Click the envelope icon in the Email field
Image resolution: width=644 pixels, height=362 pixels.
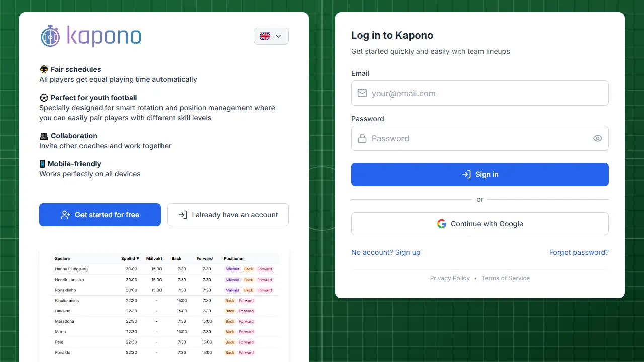click(362, 93)
